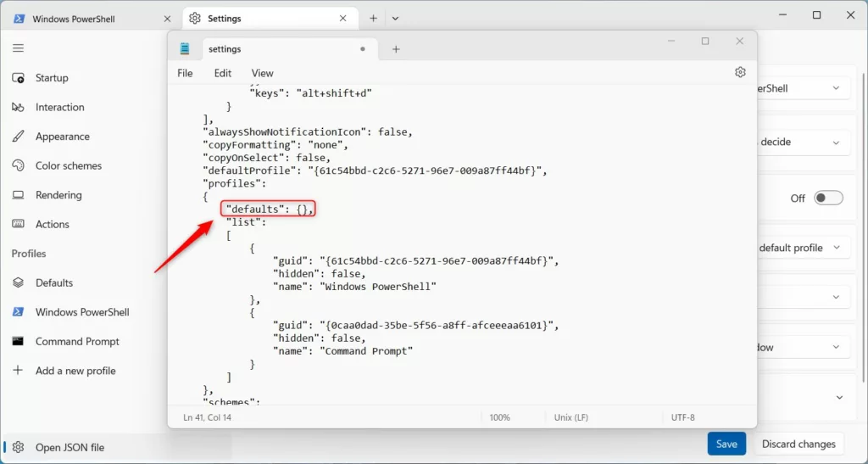Open Notepad settings gear
The height and width of the screenshot is (464, 868).
click(740, 73)
